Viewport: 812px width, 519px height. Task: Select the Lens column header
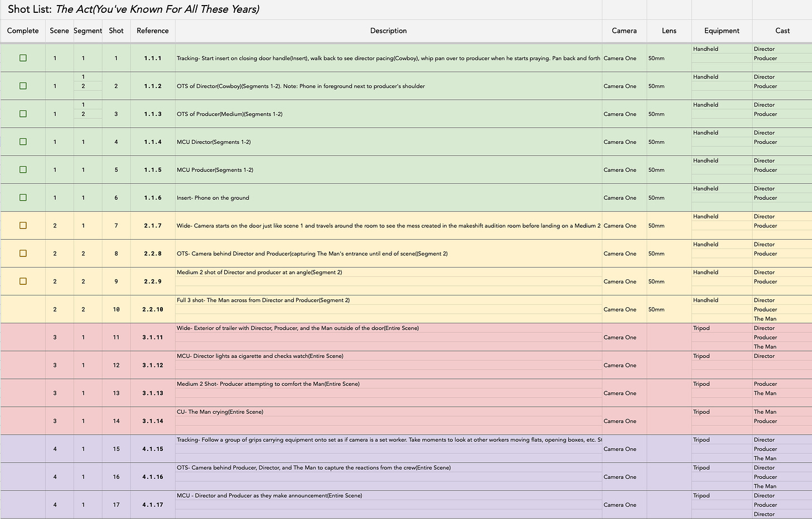tap(669, 31)
